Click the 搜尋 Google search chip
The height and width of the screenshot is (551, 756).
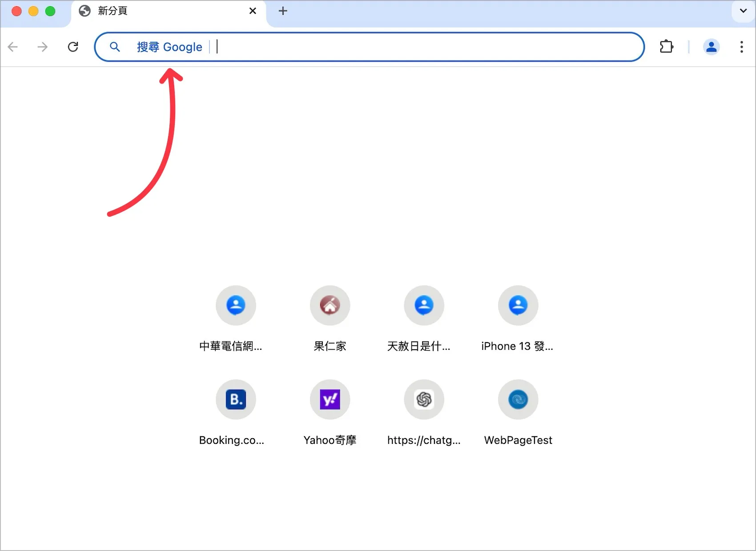click(x=169, y=47)
